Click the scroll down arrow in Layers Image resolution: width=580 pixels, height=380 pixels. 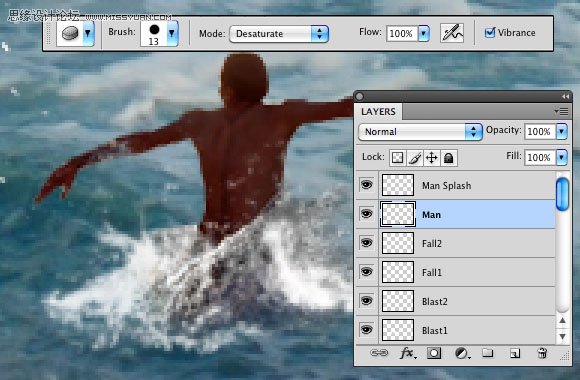coord(562,336)
